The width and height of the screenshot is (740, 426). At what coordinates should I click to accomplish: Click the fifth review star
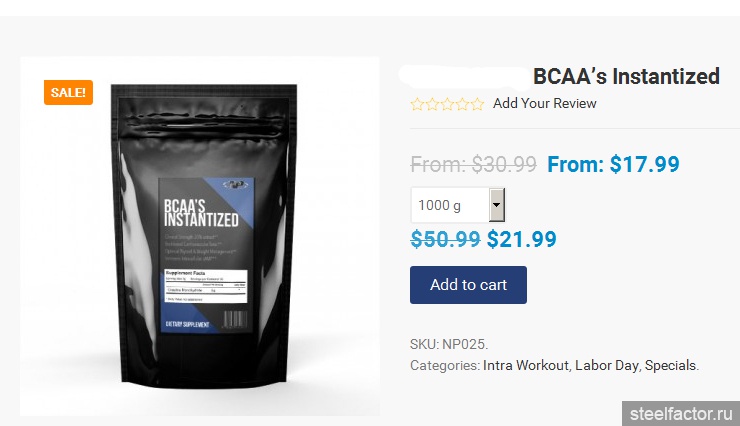pyautogui.click(x=477, y=104)
